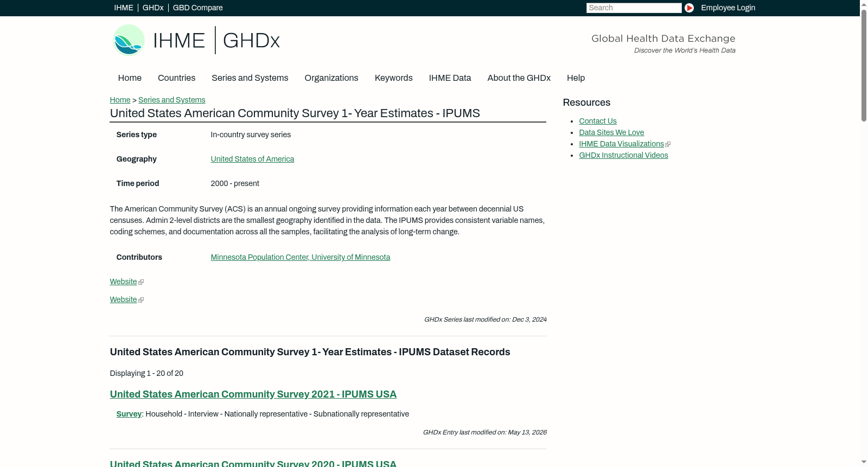Click Series and Systems breadcrumb link
This screenshot has width=868, height=467.
click(171, 100)
